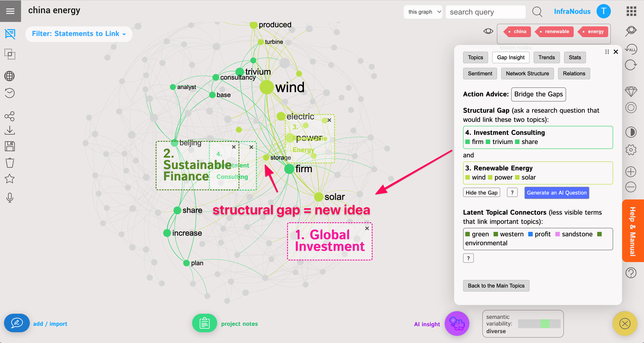This screenshot has height=343, width=644.
Task: Zoom out with minus circle
Action: click(x=631, y=187)
